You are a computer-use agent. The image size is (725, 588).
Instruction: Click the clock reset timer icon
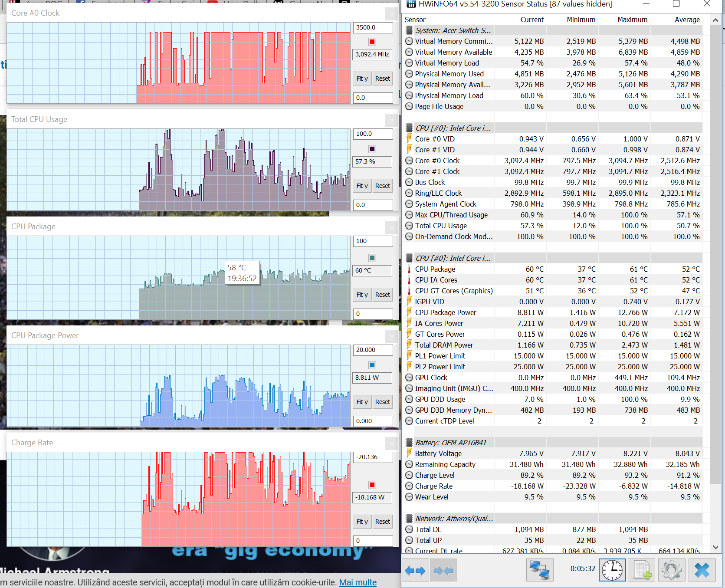point(612,570)
